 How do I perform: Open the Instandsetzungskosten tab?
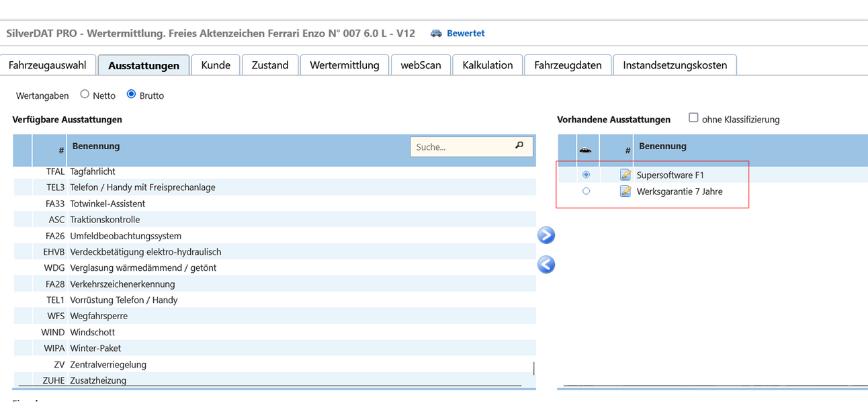(x=675, y=65)
